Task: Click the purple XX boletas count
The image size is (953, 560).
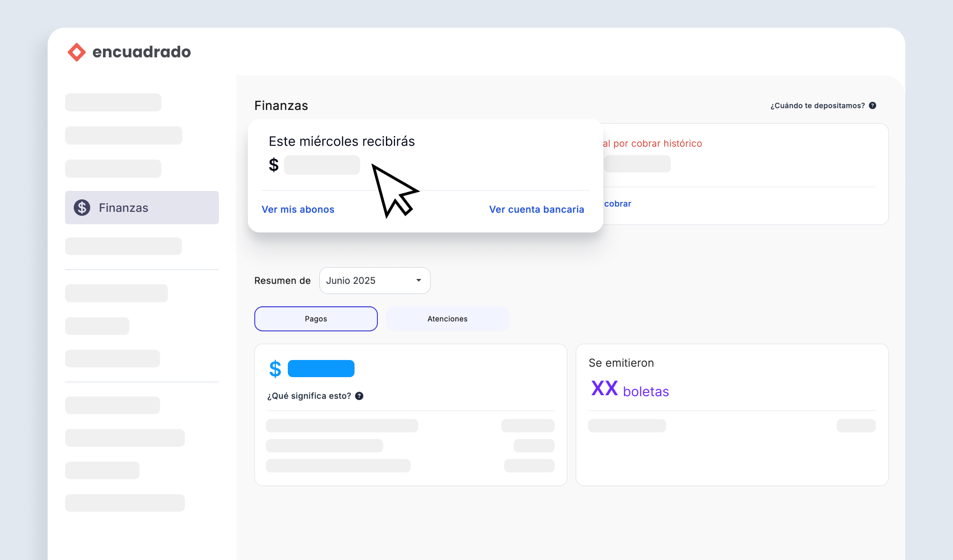Action: pos(604,389)
